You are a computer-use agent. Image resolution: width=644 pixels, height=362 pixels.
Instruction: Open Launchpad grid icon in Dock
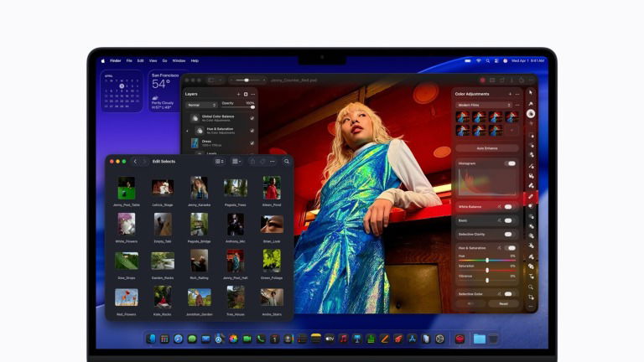(x=164, y=339)
